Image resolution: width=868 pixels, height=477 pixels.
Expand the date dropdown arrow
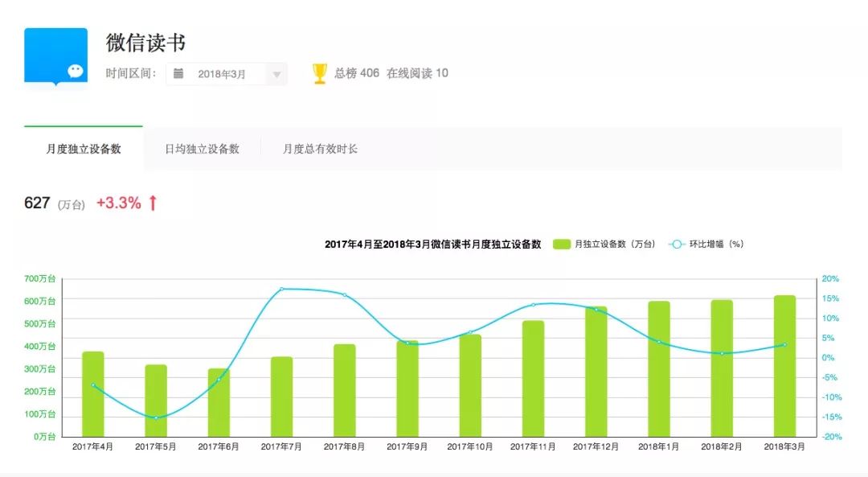coord(276,74)
